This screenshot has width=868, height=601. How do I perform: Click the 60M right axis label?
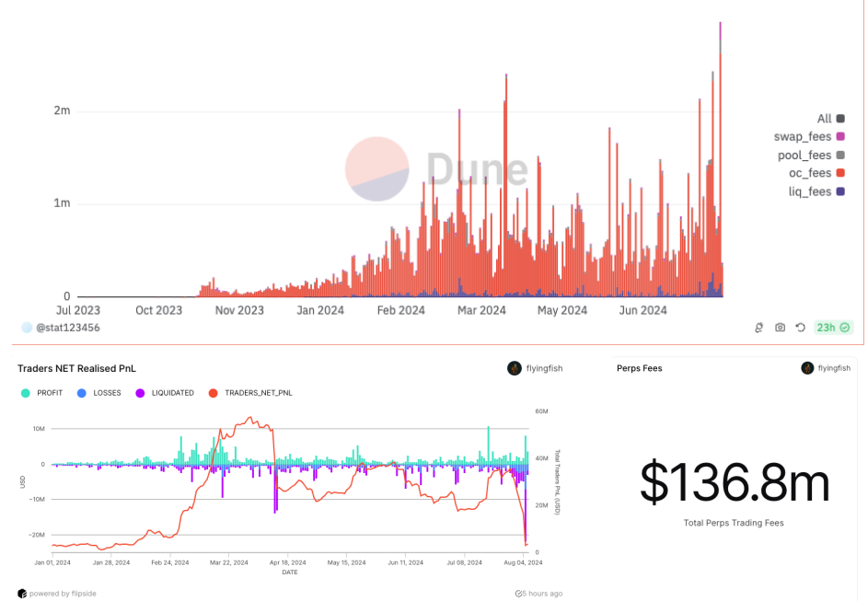point(541,411)
